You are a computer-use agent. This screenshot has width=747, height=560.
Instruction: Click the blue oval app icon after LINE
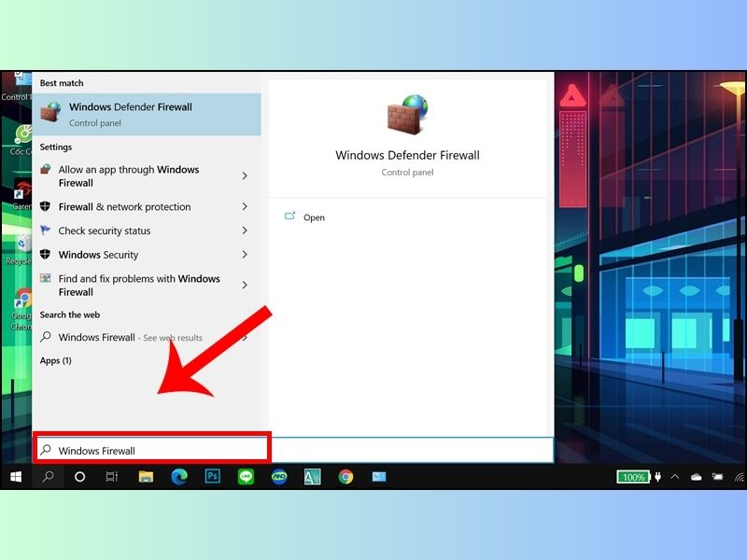[x=279, y=477]
